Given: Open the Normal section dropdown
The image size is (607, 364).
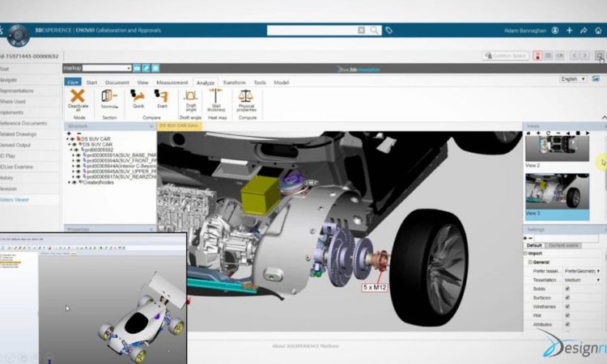Looking at the screenshot, I should pyautogui.click(x=109, y=107).
